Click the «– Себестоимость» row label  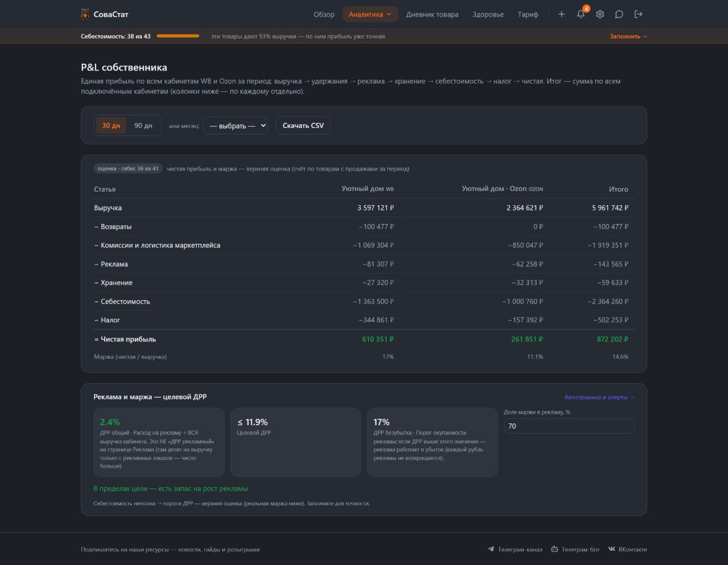click(122, 302)
